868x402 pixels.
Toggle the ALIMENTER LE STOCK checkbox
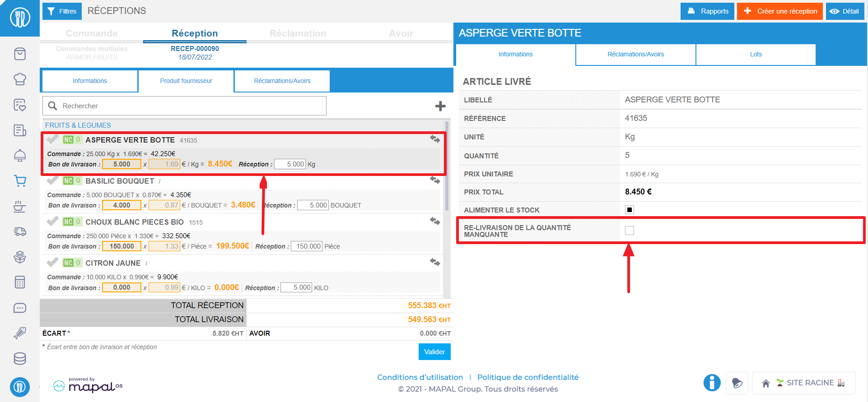click(x=630, y=210)
